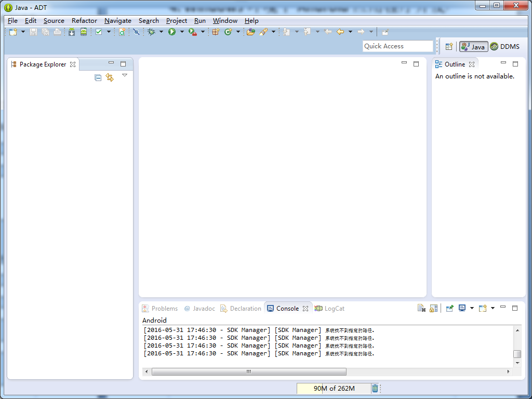Screen dimensions: 532x399
Task: Toggle Link with Editor in Package Explorer
Action: [x=110, y=78]
